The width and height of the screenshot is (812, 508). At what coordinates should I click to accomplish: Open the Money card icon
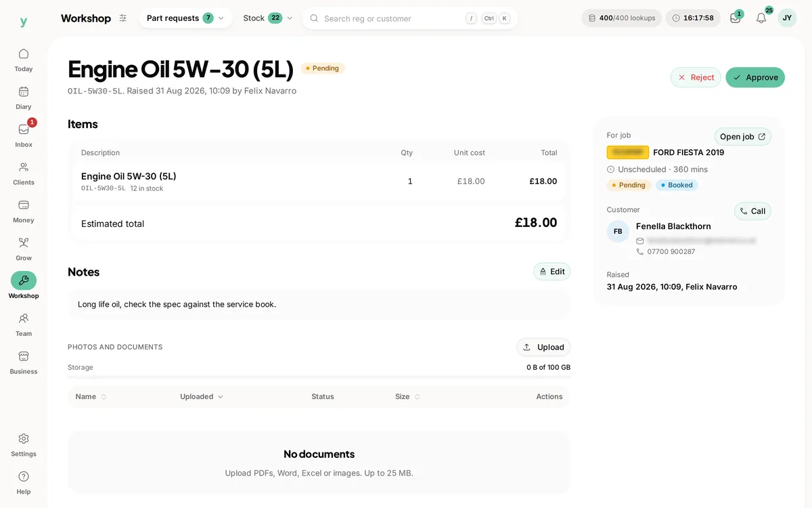point(24,205)
